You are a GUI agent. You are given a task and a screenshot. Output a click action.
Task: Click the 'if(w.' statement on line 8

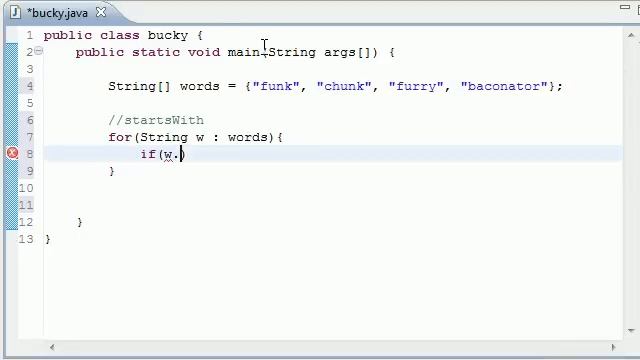tap(162, 154)
